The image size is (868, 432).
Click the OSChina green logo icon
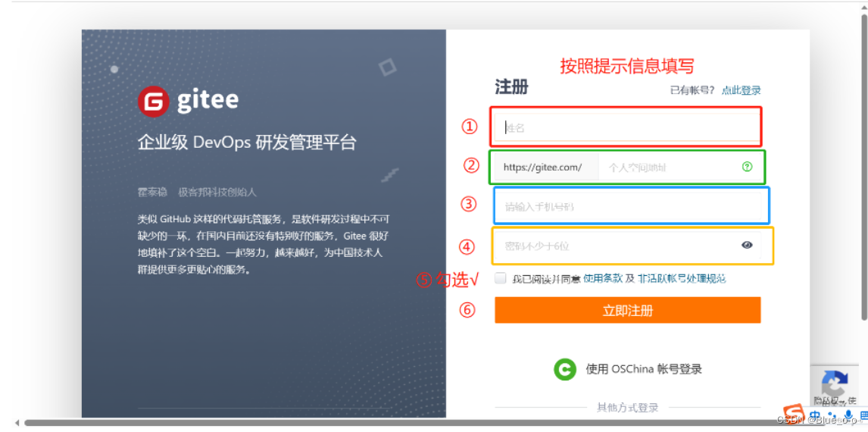[564, 369]
